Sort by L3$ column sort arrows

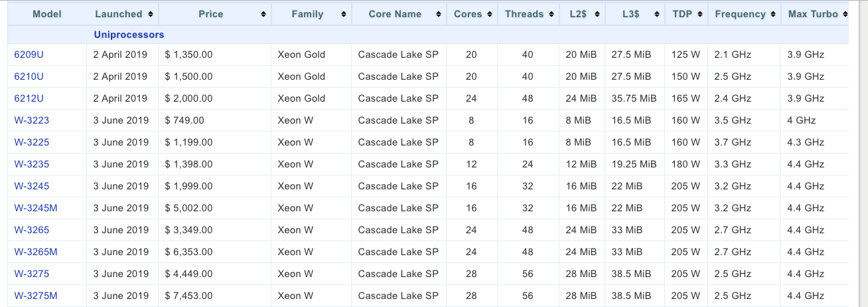tap(656, 14)
